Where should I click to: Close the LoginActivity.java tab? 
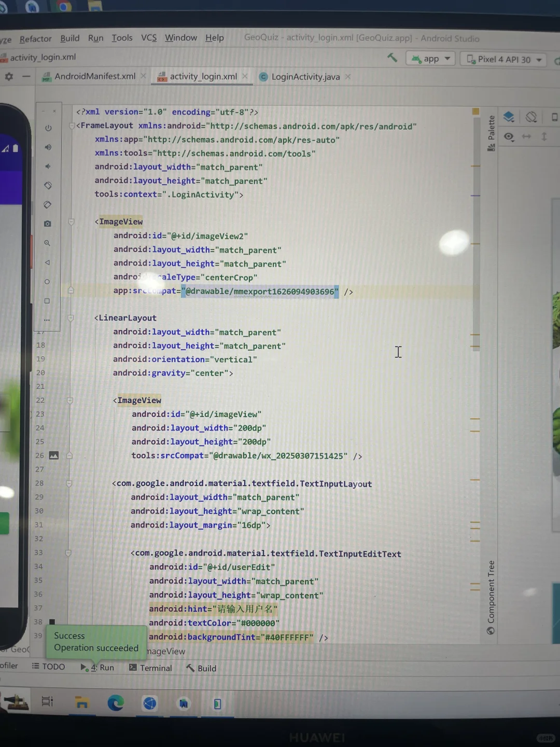coord(348,76)
